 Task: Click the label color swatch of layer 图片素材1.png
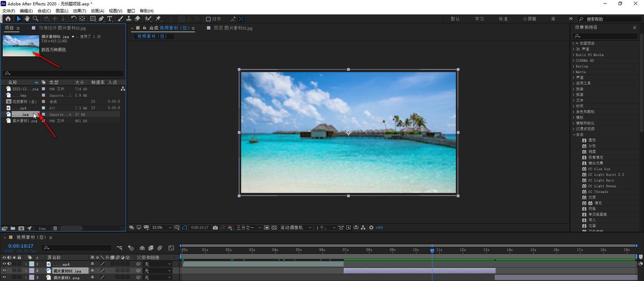32,277
